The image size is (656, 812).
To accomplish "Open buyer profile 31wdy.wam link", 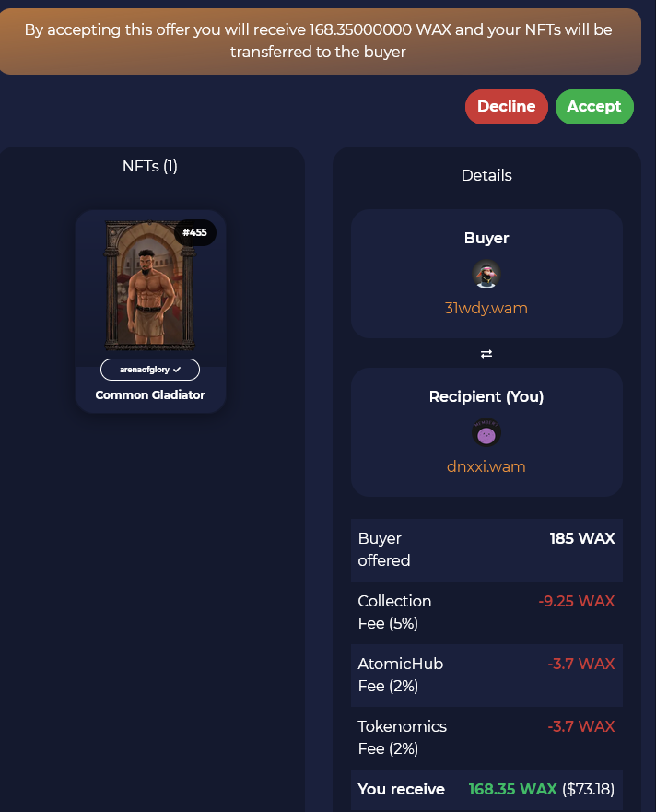I will click(486, 308).
